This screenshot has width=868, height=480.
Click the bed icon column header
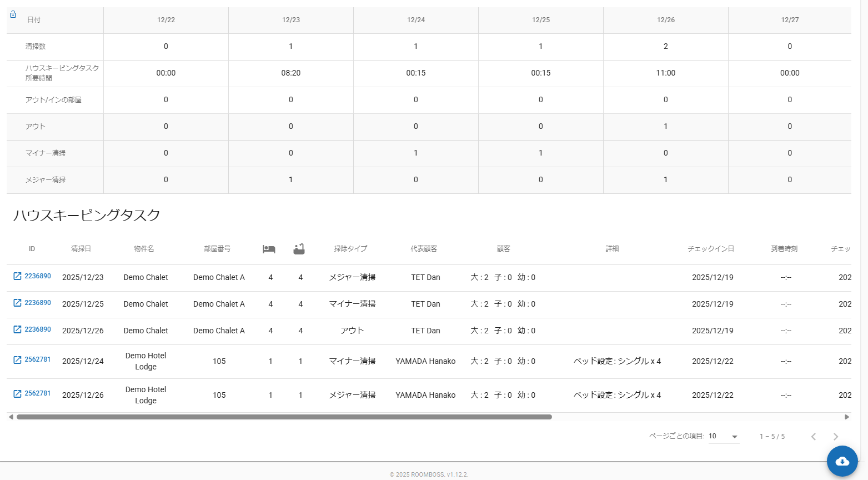tap(269, 249)
